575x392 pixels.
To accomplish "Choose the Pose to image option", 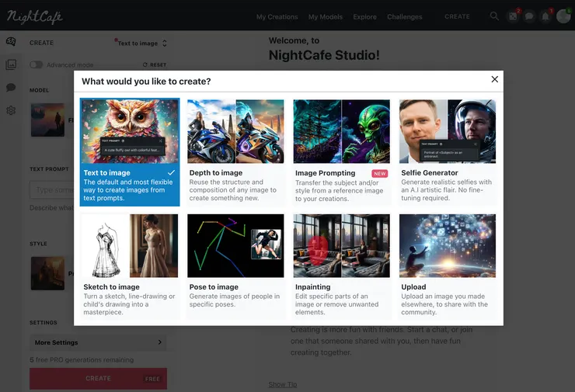I will click(x=235, y=266).
